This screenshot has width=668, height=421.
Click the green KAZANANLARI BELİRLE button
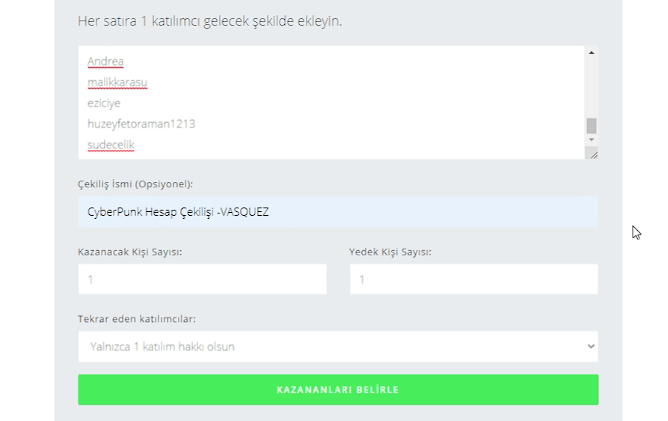pos(338,389)
